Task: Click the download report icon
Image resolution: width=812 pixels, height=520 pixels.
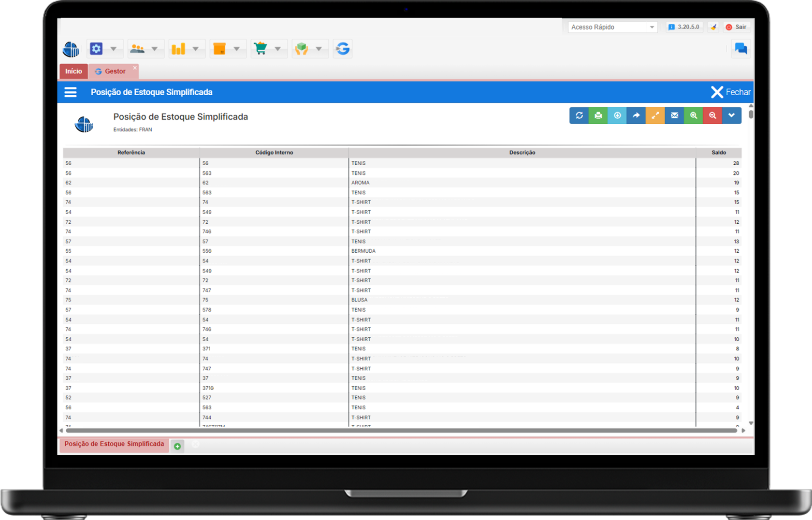Action: 617,116
